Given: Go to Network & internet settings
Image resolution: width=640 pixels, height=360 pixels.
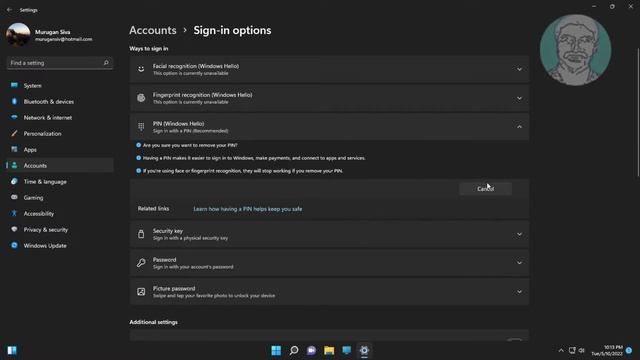Looking at the screenshot, I should tap(60, 118).
